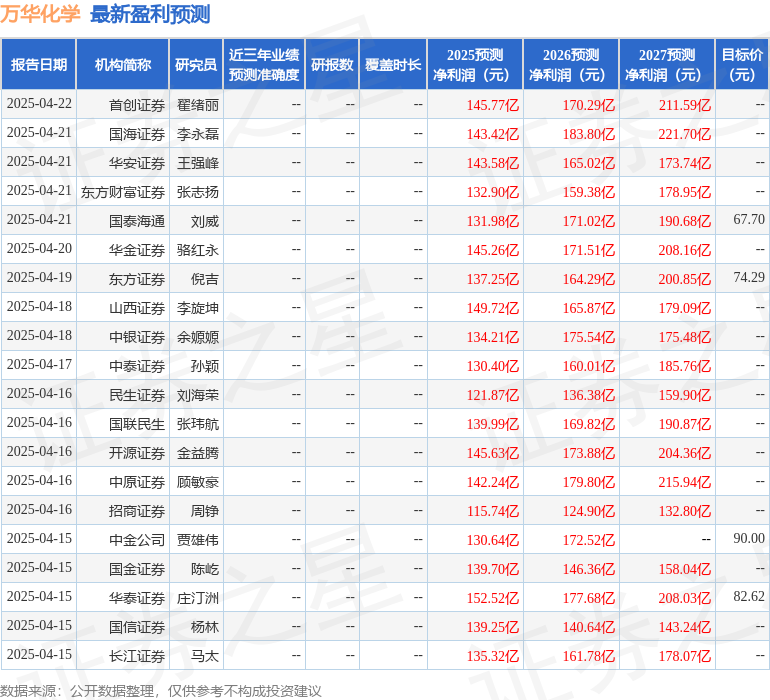Click the 机构简称 column header

(x=123, y=65)
